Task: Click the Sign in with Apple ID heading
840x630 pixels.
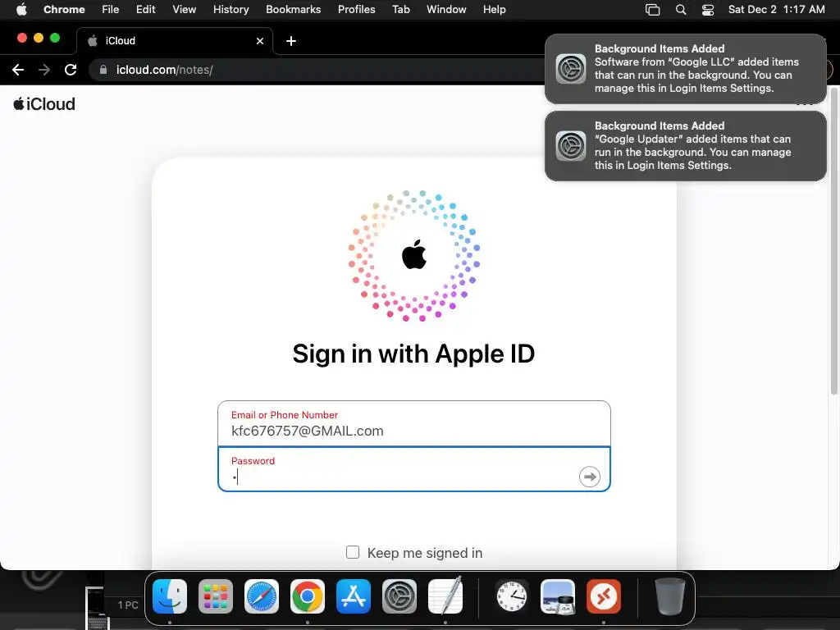Action: click(413, 354)
